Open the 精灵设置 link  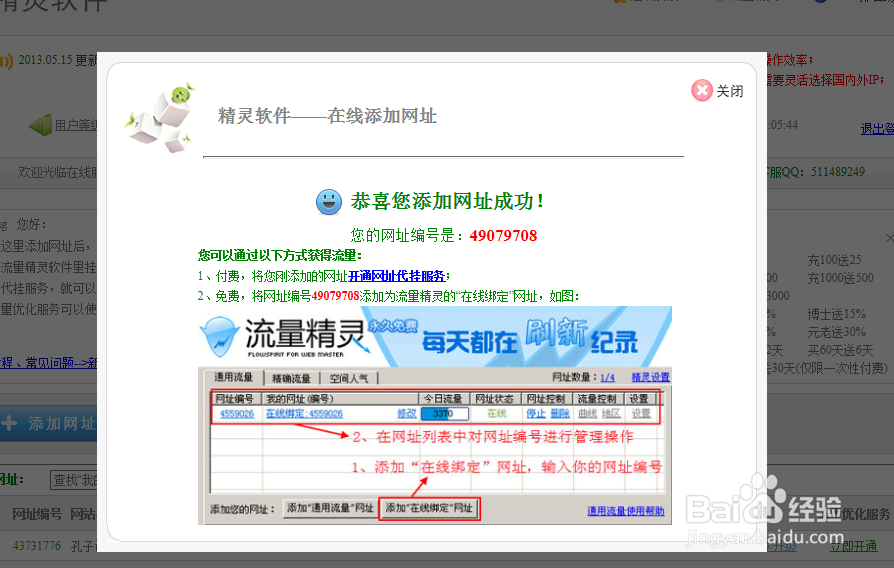coord(651,377)
